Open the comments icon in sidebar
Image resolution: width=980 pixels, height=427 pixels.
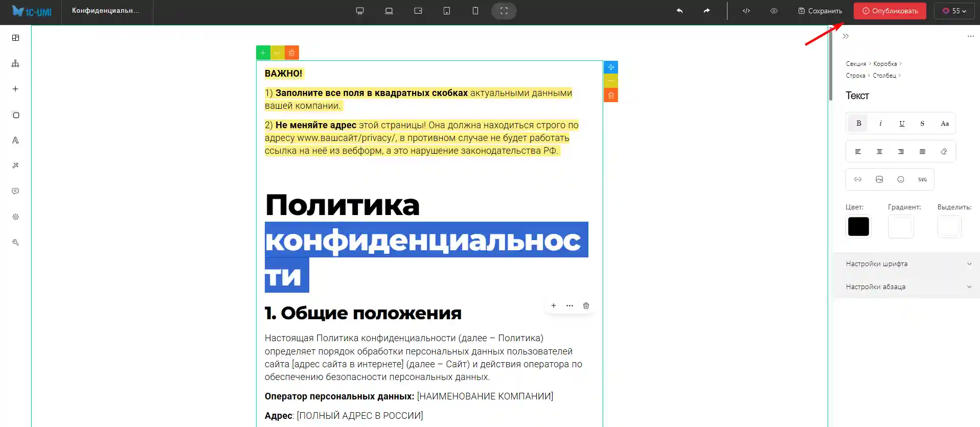point(16,191)
